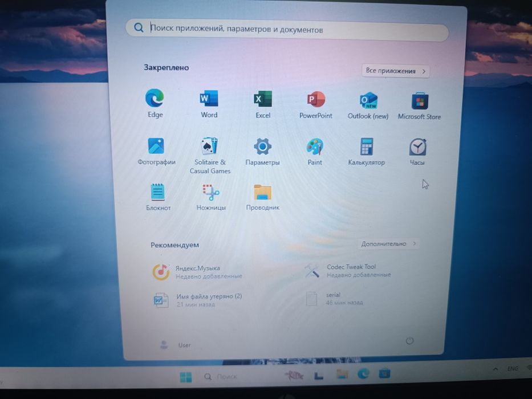This screenshot has width=532, height=399.
Task: Open the Часы clock app
Action: pyautogui.click(x=417, y=151)
